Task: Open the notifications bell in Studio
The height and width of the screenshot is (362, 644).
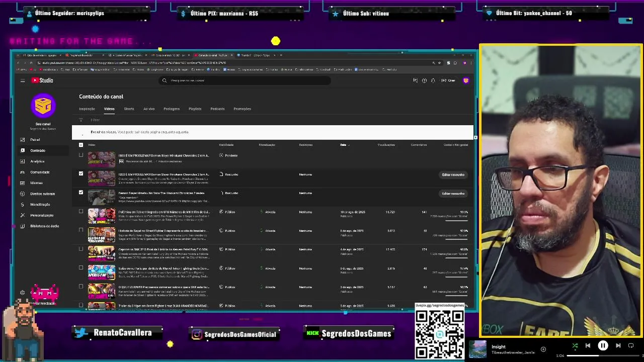Action: 433,80
